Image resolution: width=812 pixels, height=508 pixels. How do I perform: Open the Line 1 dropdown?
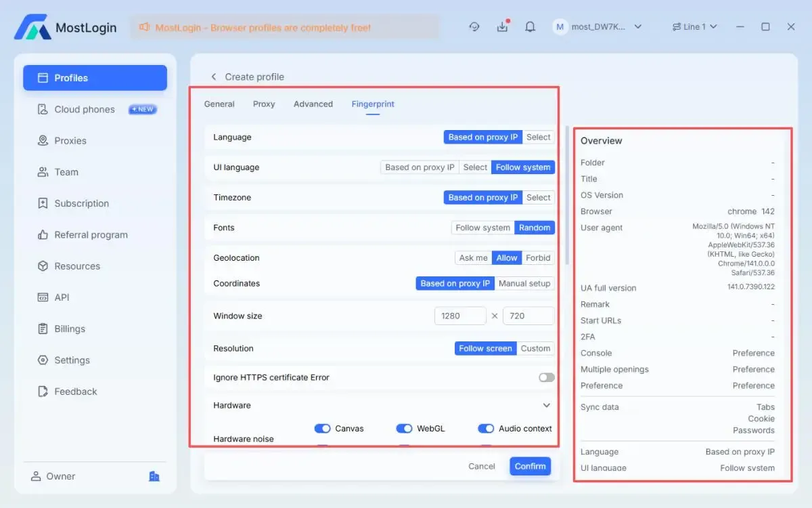click(694, 27)
